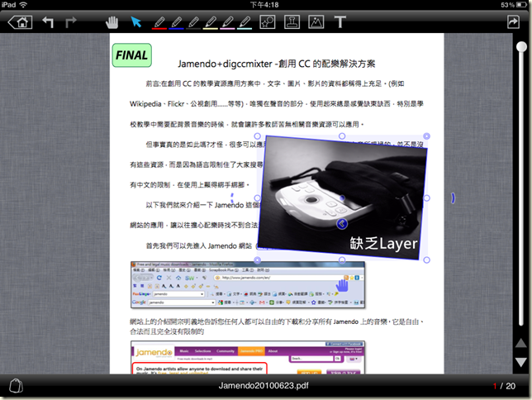Choose the red pen tool
532x400 pixels.
pos(159,23)
